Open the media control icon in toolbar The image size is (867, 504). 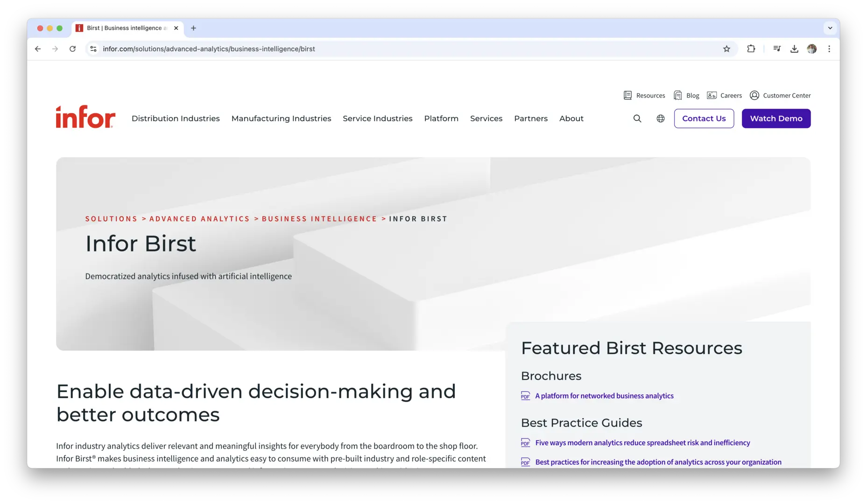(x=777, y=49)
